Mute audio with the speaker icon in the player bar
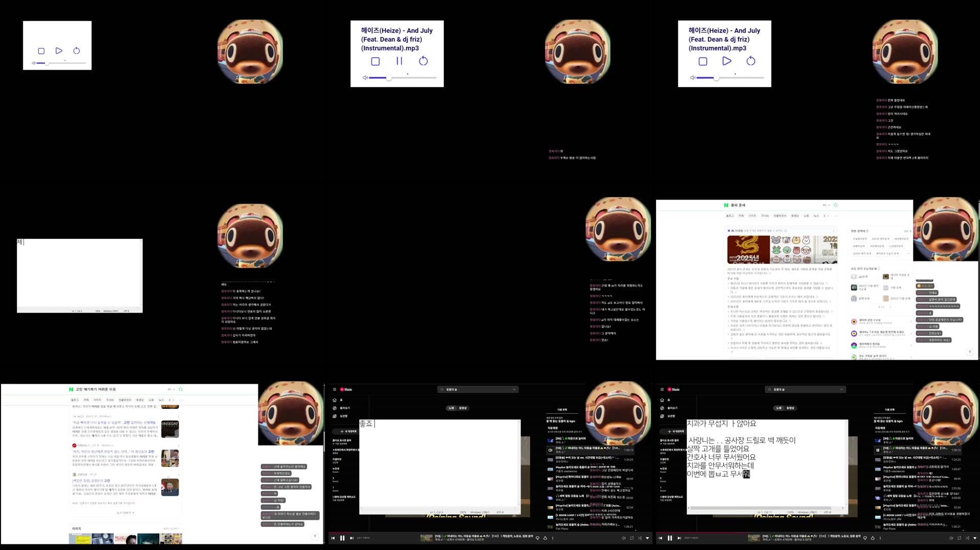The height and width of the screenshot is (550, 980). [x=623, y=538]
